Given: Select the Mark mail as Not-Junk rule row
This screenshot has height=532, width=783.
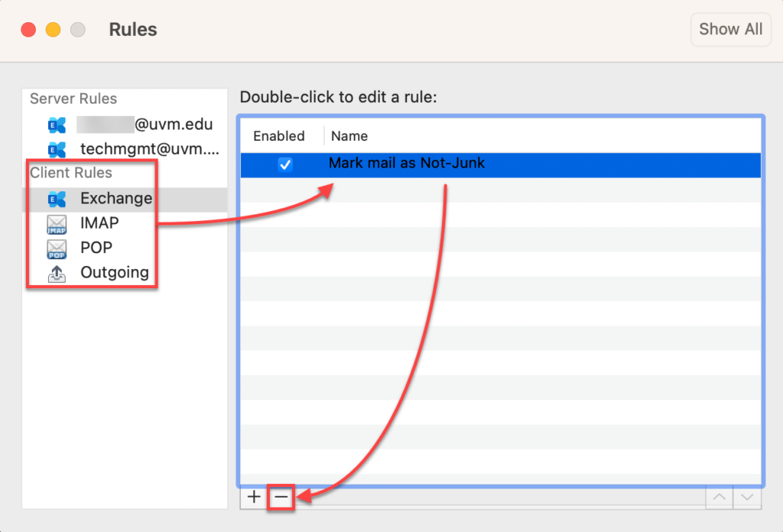Looking at the screenshot, I should click(x=405, y=163).
